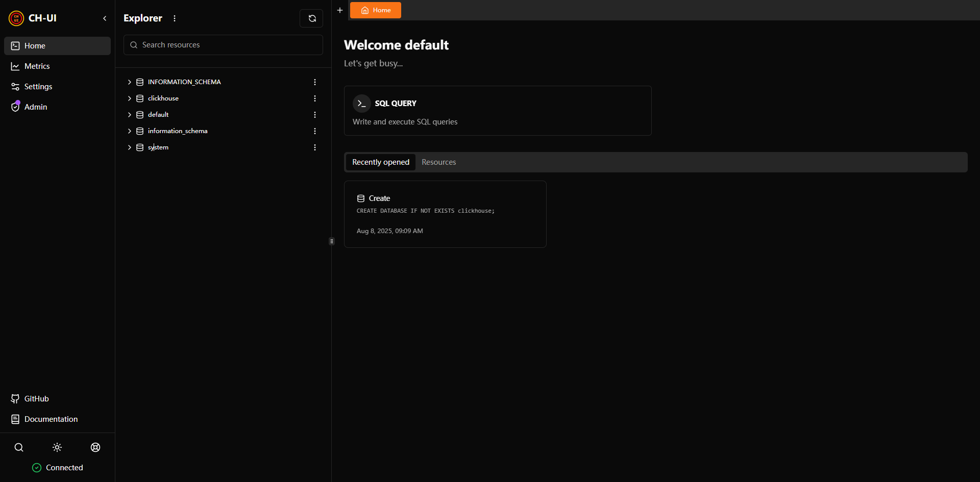Image resolution: width=980 pixels, height=482 pixels.
Task: Click the Connected status indicator
Action: tap(57, 468)
